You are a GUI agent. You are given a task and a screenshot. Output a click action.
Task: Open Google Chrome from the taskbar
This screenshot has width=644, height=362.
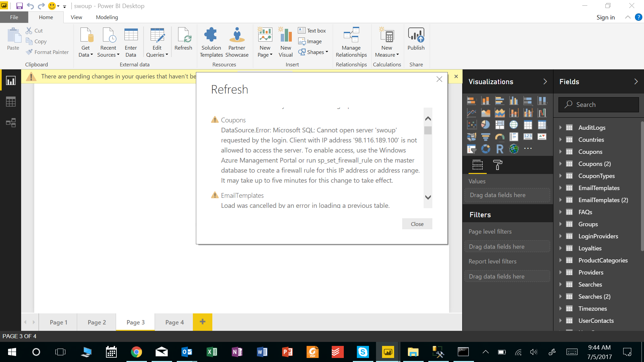point(136,352)
